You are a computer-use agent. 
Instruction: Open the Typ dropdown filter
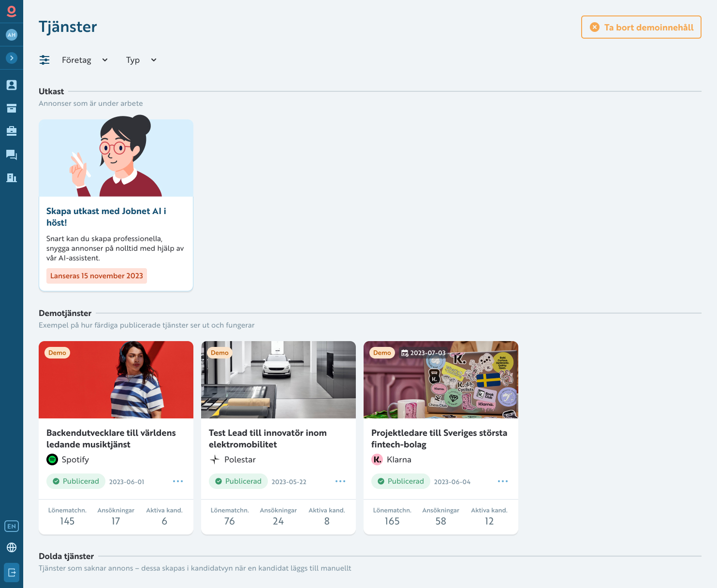141,59
